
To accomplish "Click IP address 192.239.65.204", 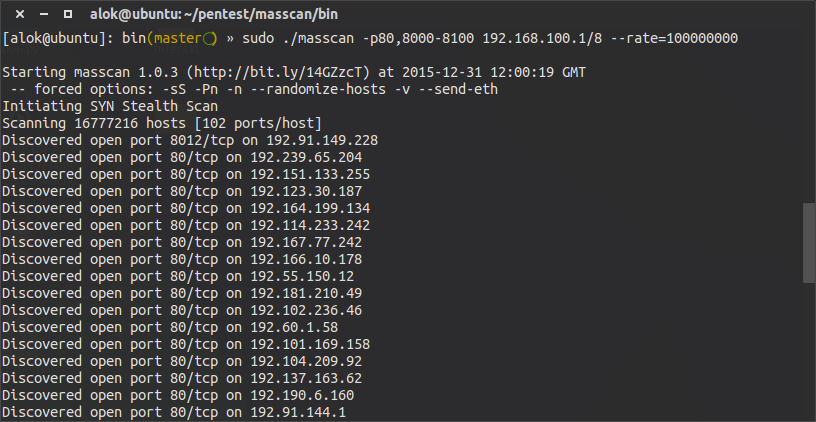I will click(306, 158).
